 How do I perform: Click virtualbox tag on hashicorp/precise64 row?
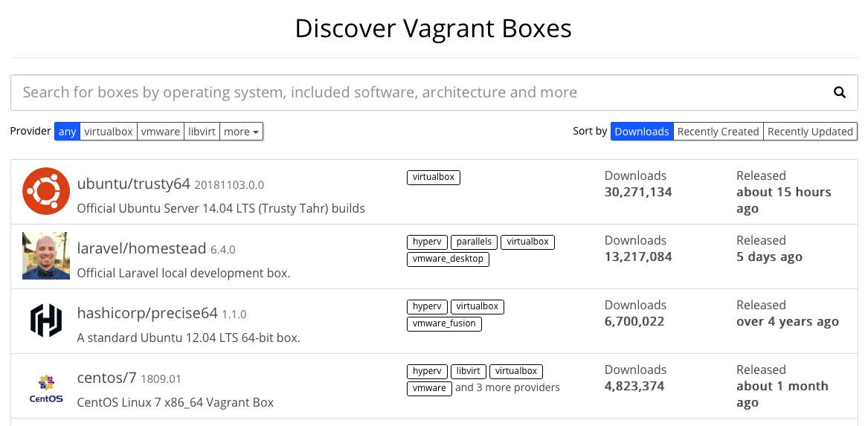(478, 306)
